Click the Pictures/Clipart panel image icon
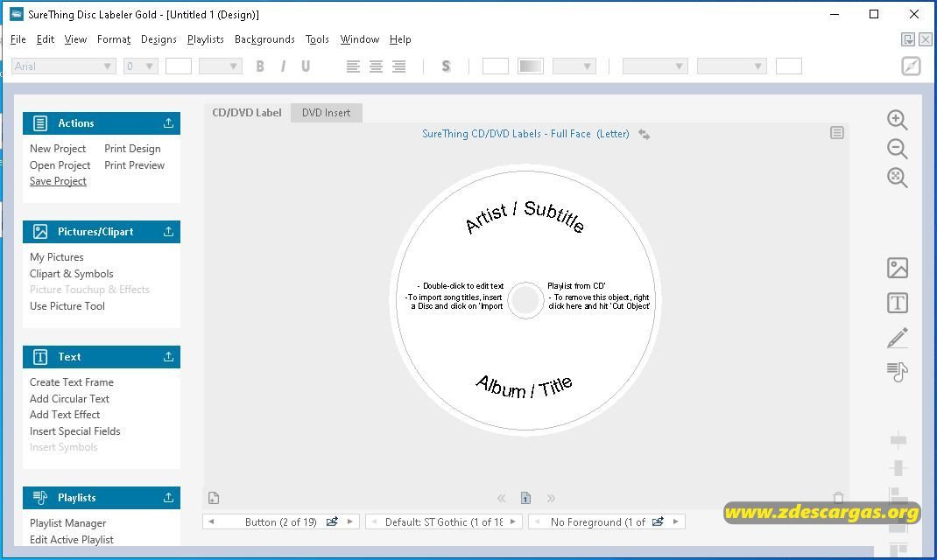This screenshot has height=560, width=937. [40, 232]
